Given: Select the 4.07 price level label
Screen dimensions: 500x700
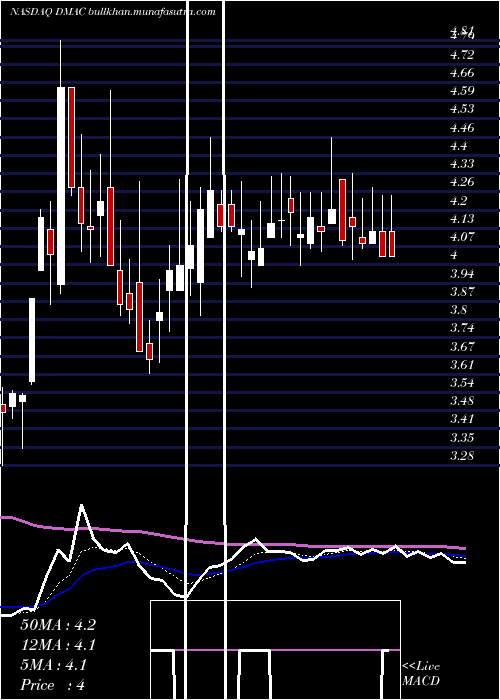Looking at the screenshot, I should 462,237.
